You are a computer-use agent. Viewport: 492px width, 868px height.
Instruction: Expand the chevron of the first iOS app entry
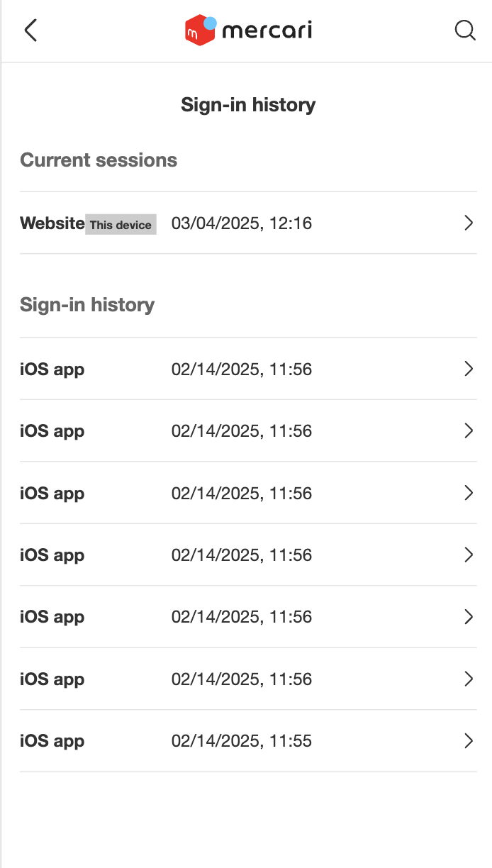[x=469, y=369]
